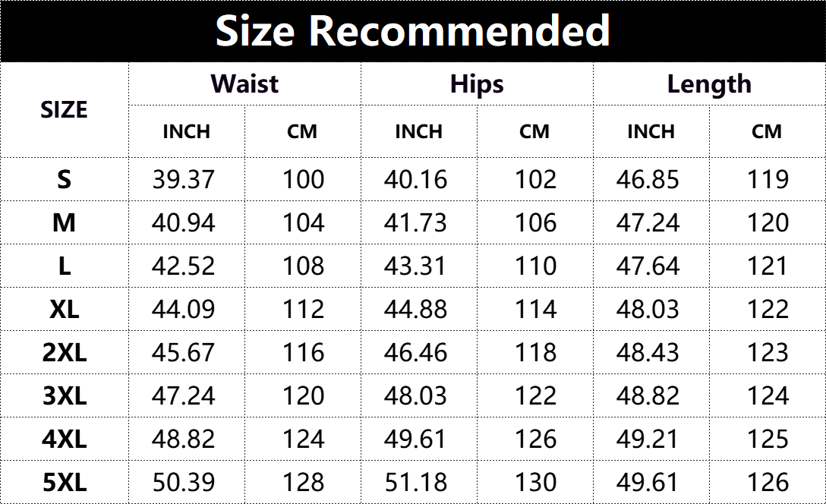The image size is (826, 504).
Task: Click the Hips column header
Action: 477,84
